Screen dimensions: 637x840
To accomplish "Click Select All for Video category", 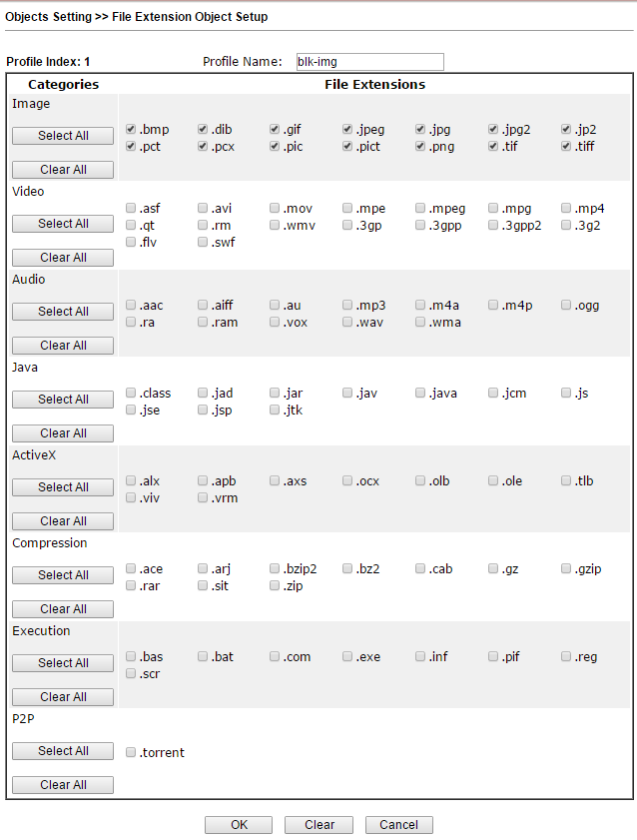I will [63, 224].
